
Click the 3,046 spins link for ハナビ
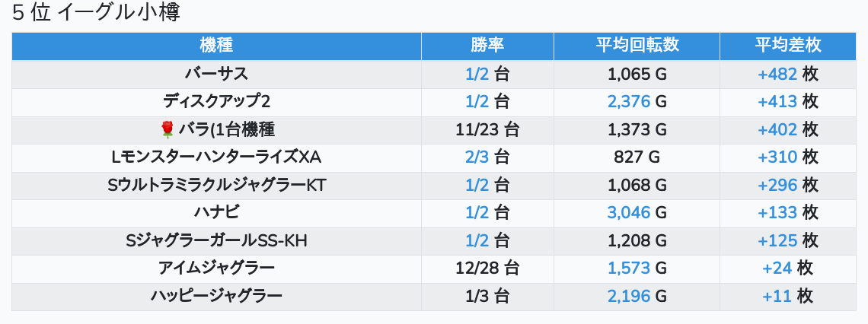[x=628, y=213]
